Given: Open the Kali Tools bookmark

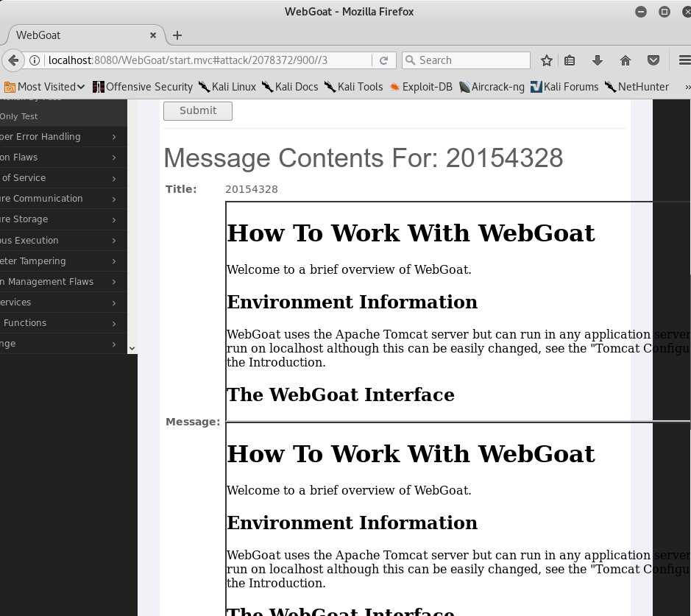Looking at the screenshot, I should 353,87.
